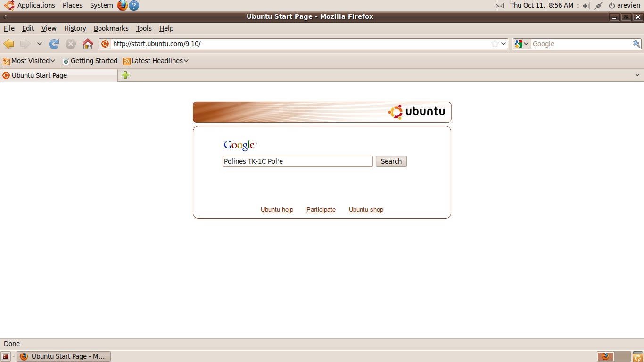
Task: Open the Help launcher icon in the panel
Action: [134, 6]
